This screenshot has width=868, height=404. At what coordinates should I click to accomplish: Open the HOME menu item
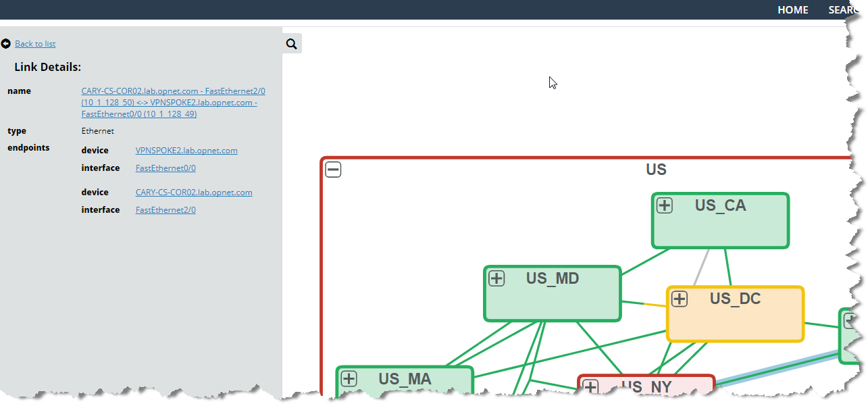(792, 10)
